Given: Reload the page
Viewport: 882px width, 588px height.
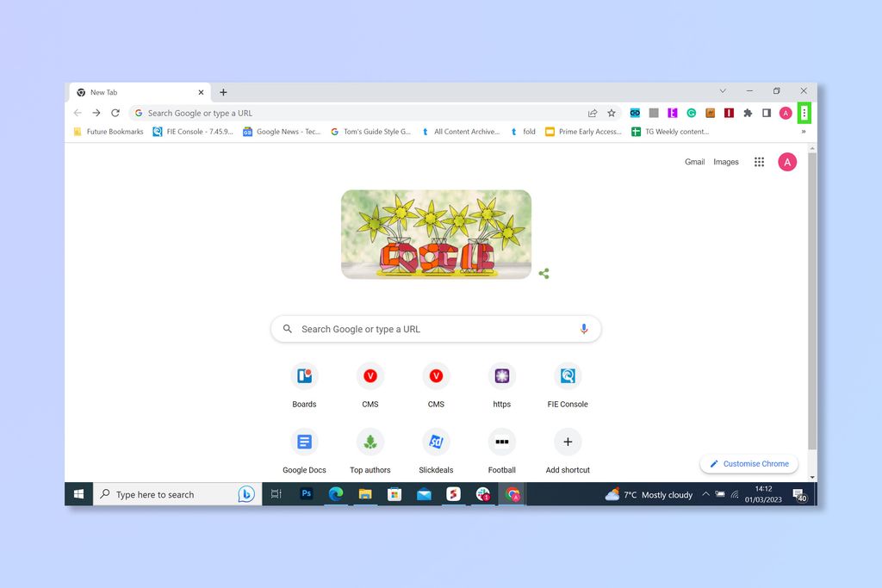Looking at the screenshot, I should (115, 113).
